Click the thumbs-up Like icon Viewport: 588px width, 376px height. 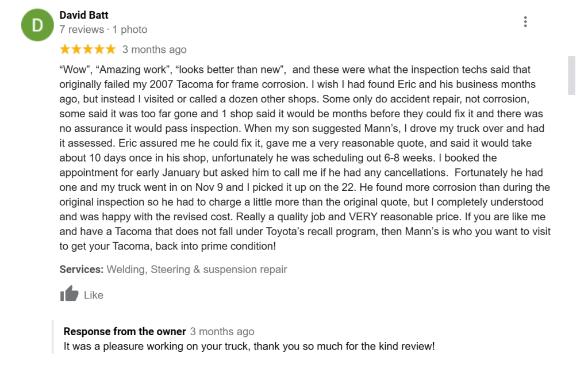point(70,294)
